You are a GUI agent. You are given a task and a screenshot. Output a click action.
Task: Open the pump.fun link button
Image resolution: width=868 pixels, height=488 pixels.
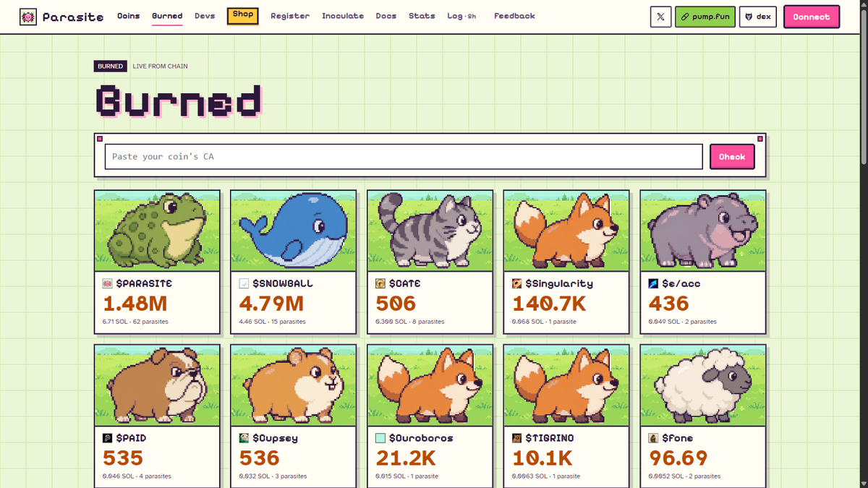point(705,17)
